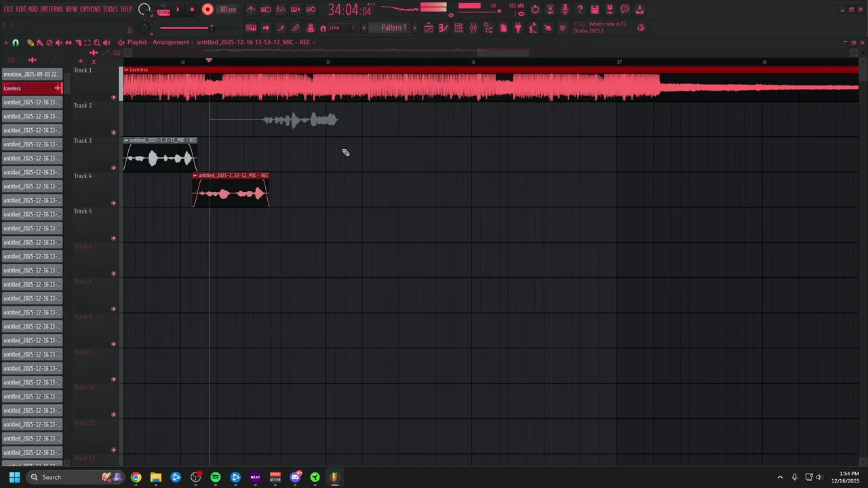Mute Track 4 with its dot switch

pos(113,203)
